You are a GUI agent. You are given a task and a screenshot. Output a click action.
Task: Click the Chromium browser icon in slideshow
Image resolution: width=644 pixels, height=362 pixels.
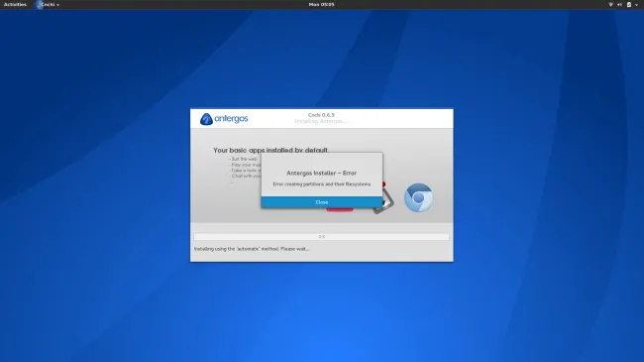(418, 198)
